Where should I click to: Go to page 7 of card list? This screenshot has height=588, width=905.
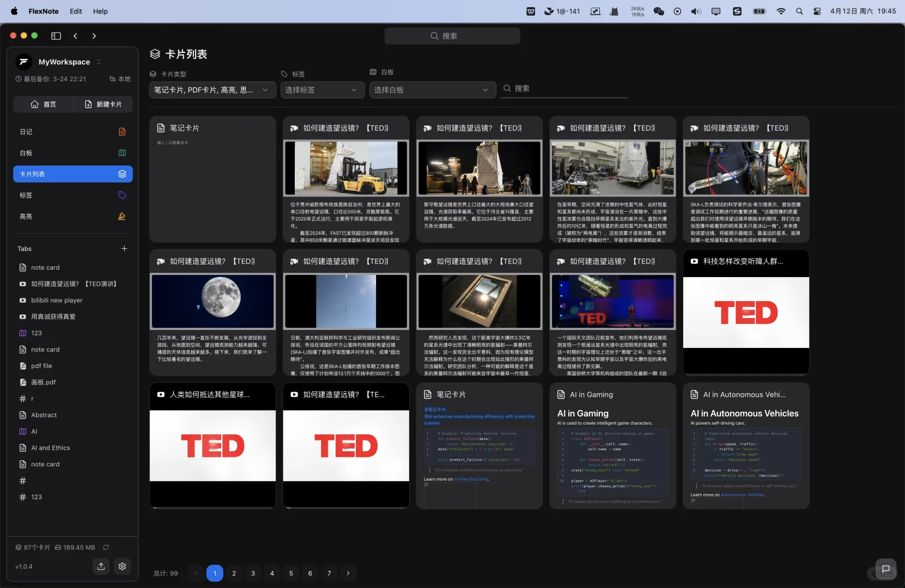[329, 573]
